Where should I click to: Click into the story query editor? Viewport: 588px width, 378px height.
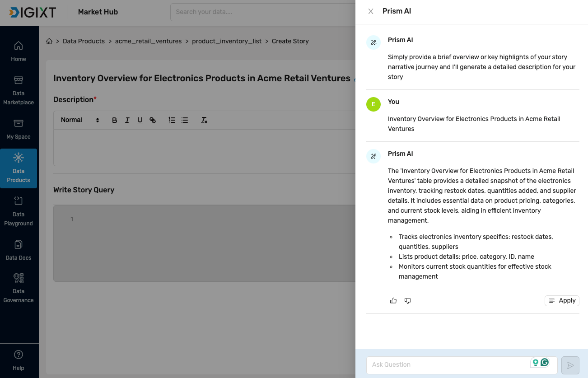point(204,243)
